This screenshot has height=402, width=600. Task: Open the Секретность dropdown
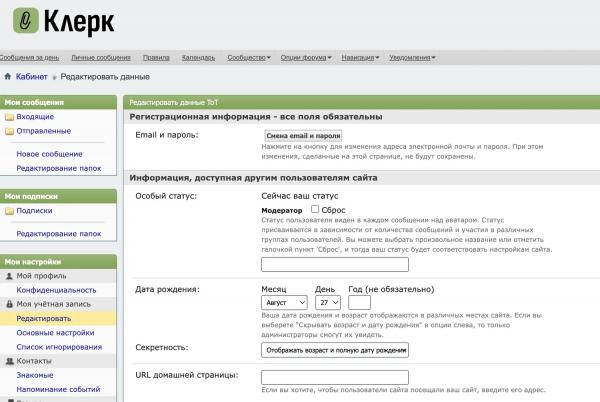335,350
